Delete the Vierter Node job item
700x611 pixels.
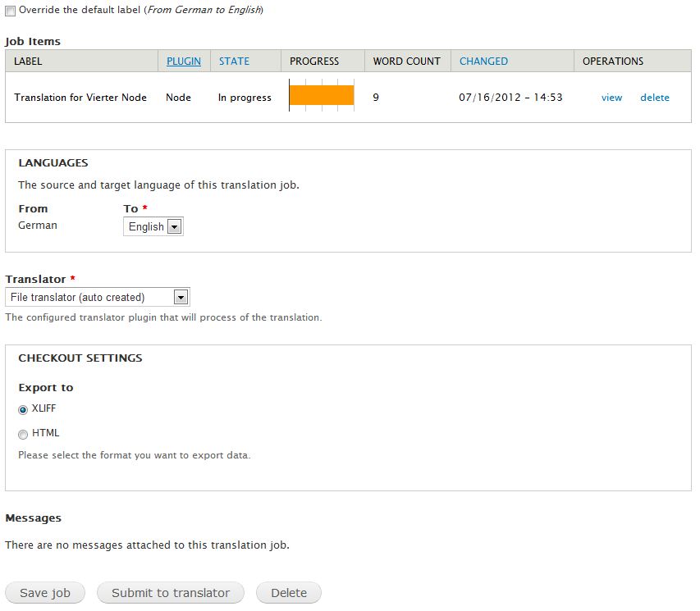click(655, 98)
